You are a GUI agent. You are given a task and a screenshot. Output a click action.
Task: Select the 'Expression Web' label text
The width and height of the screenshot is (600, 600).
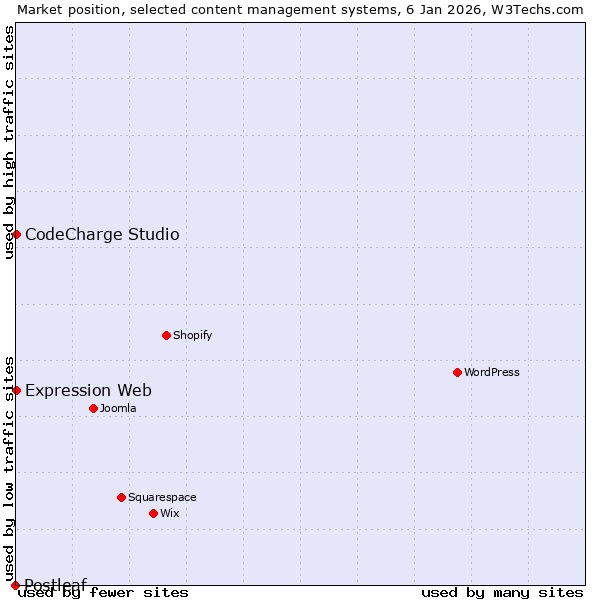pos(88,390)
